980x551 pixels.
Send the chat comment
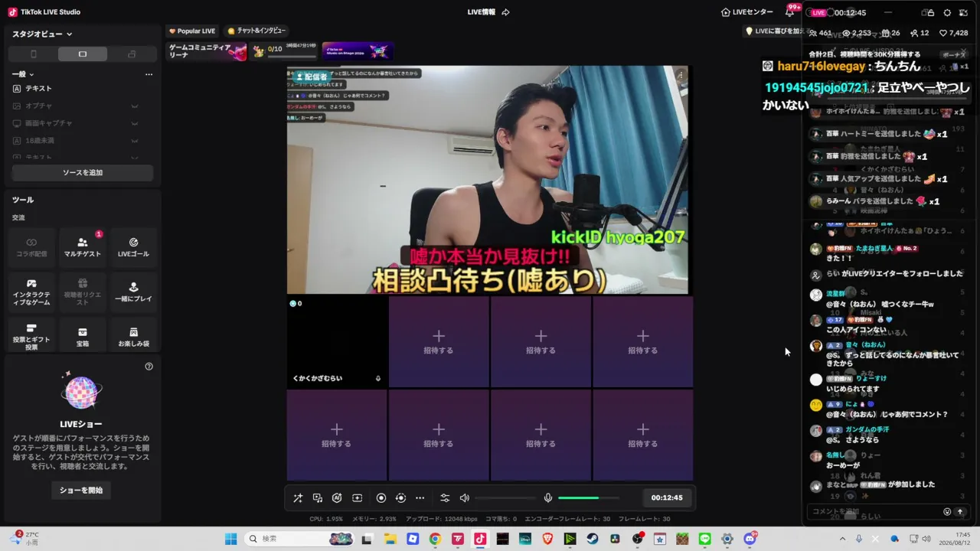click(960, 512)
